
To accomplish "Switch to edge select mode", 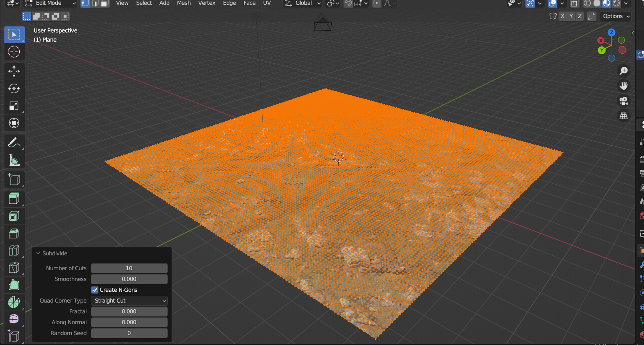I will coord(95,3).
